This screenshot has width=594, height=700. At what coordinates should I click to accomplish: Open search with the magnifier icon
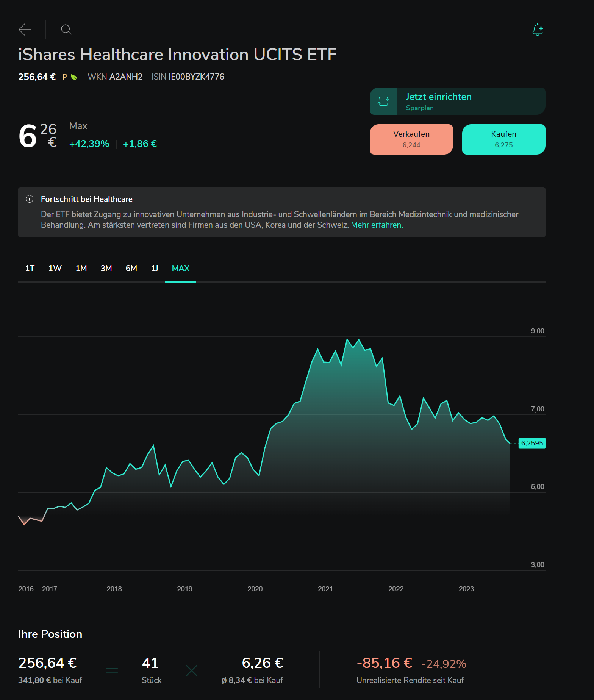tap(66, 30)
